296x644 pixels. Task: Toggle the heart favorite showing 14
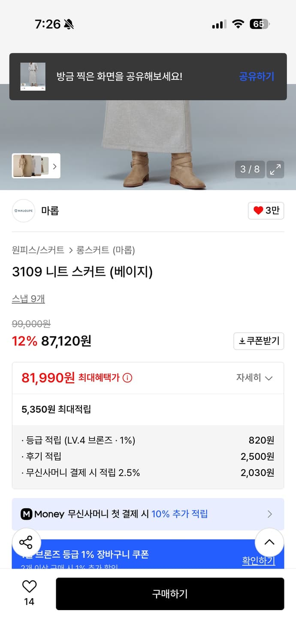pyautogui.click(x=28, y=589)
